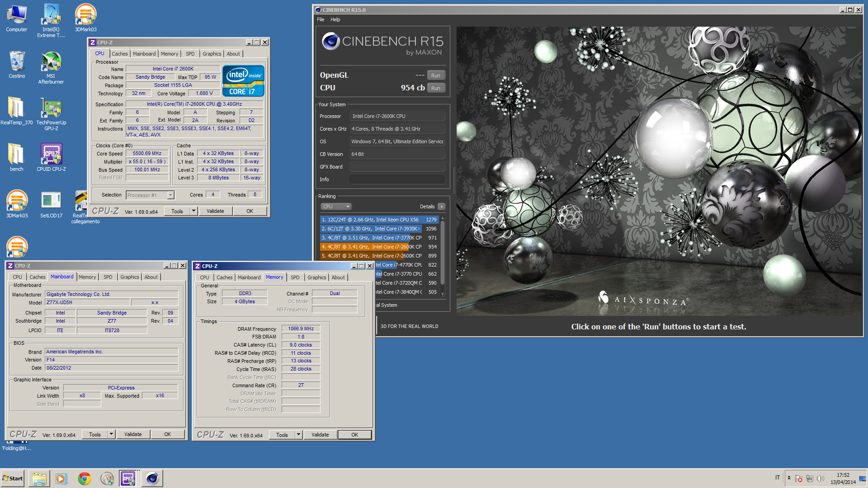
Task: Click Tools button in Memory CPU-Z window
Action: click(282, 435)
